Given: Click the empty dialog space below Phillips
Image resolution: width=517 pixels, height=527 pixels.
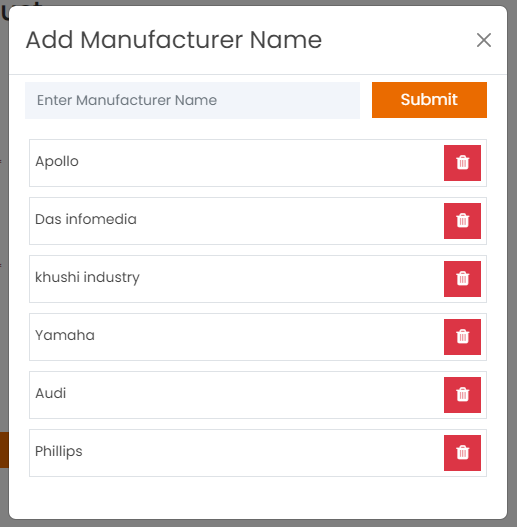Looking at the screenshot, I should pyautogui.click(x=258, y=497).
